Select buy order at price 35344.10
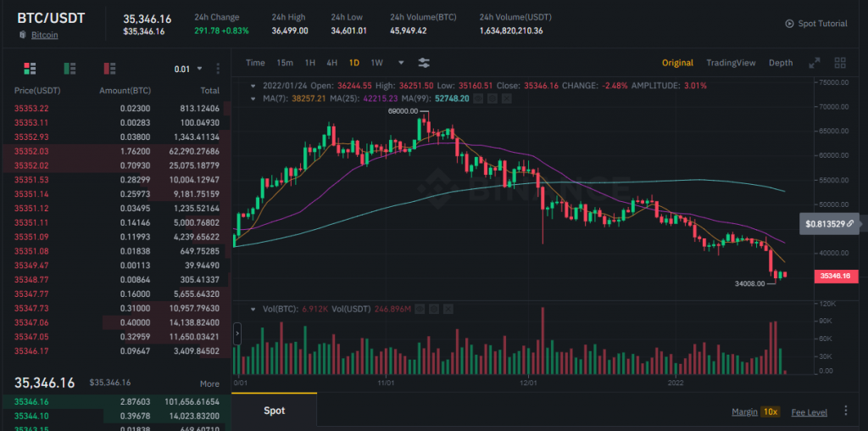This screenshot has height=431, width=868. (116, 416)
